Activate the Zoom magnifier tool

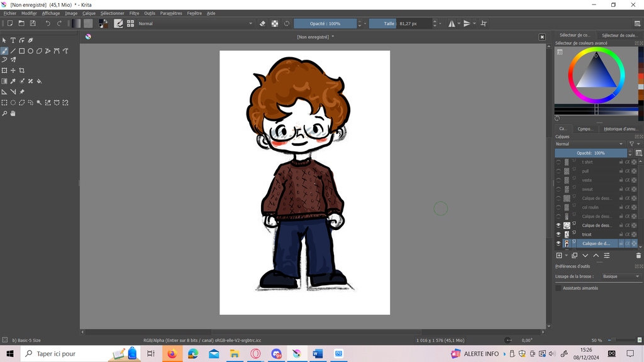click(4, 114)
